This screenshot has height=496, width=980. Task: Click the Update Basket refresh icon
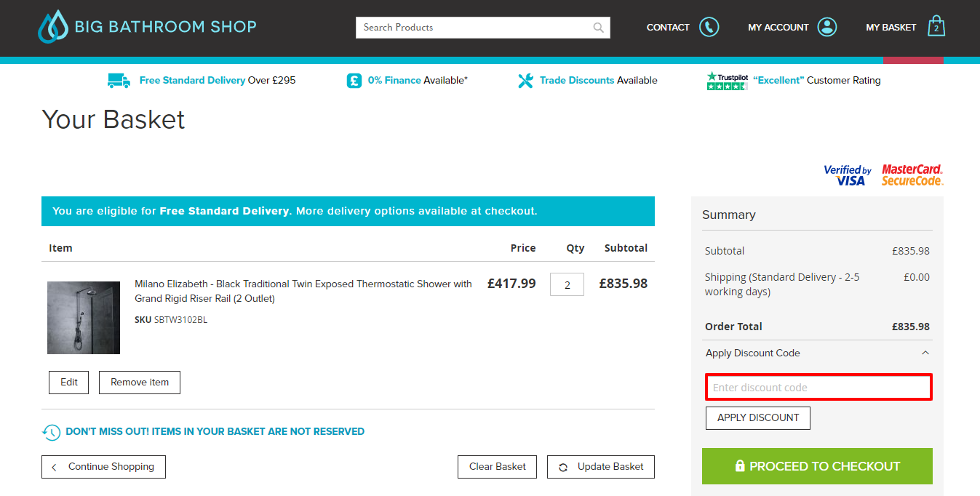(562, 466)
